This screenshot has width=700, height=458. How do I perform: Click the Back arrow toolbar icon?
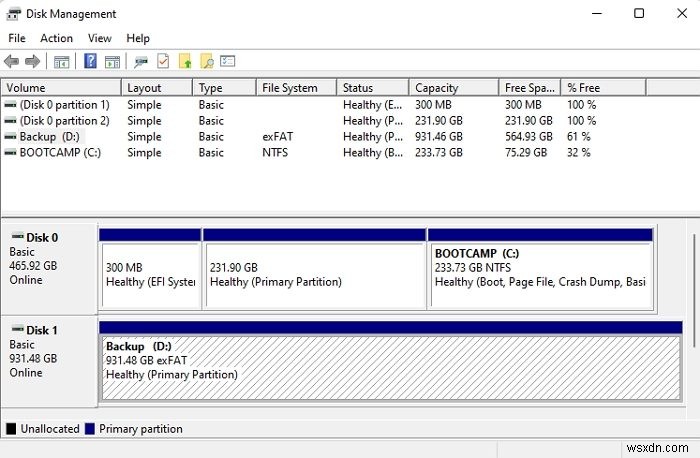(x=12, y=62)
